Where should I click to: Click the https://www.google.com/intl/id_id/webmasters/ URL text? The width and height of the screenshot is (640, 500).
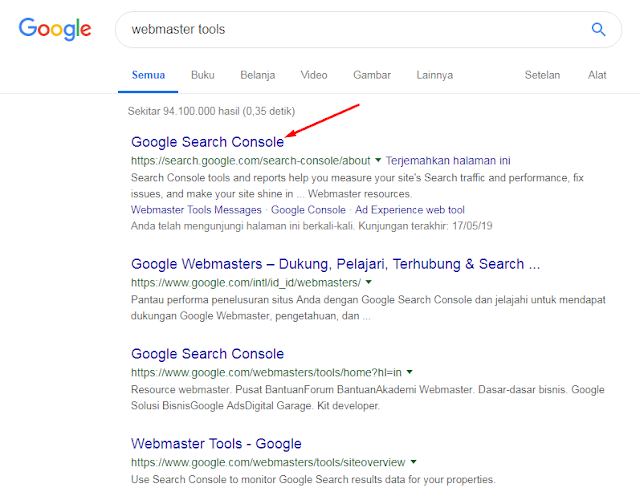[x=246, y=282]
